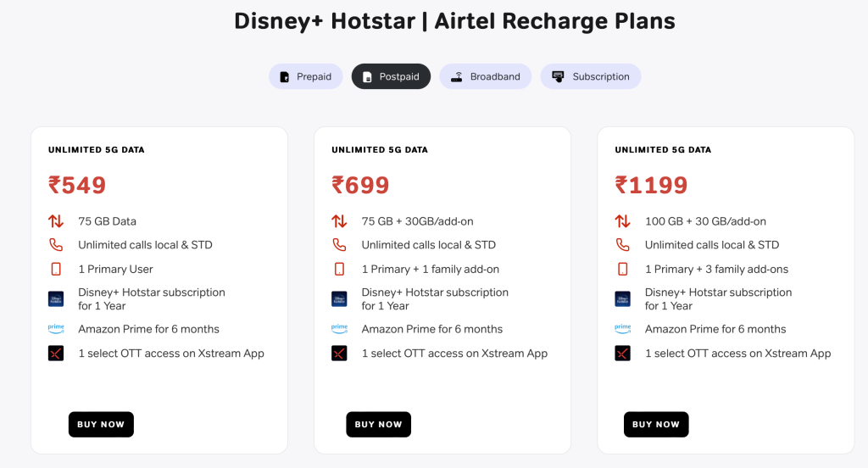This screenshot has width=868, height=468.
Task: Open the Broadband plans tab
Action: pos(486,76)
